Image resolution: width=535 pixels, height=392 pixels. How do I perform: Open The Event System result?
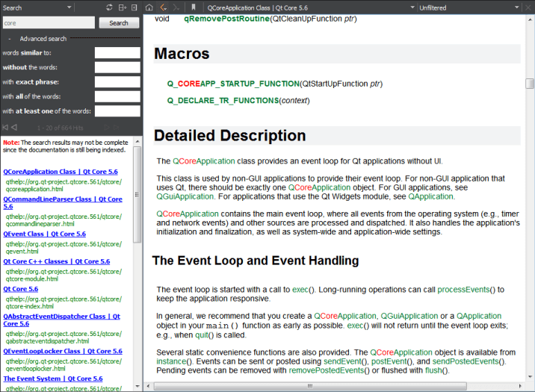pos(53,379)
